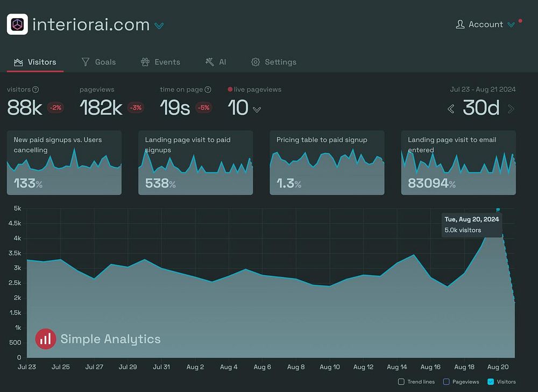Click the live pageviews red dot indicator
Screen dimensions: 538x392
pos(230,89)
